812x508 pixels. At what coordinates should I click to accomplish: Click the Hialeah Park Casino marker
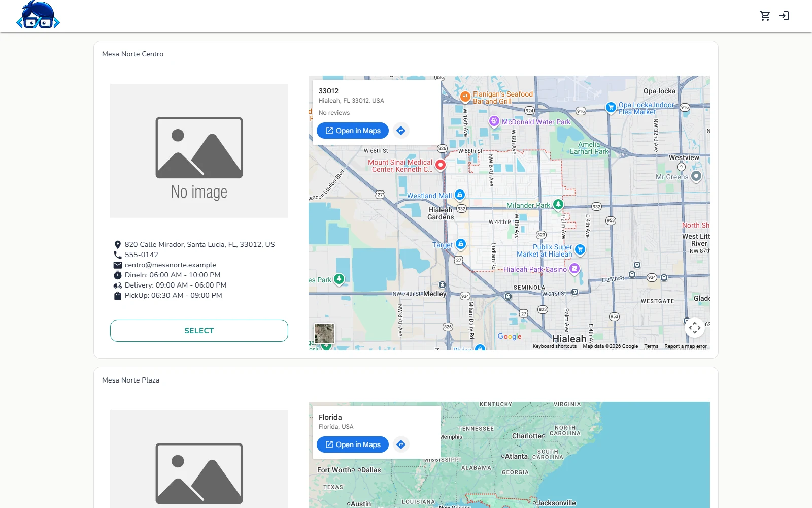point(574,268)
